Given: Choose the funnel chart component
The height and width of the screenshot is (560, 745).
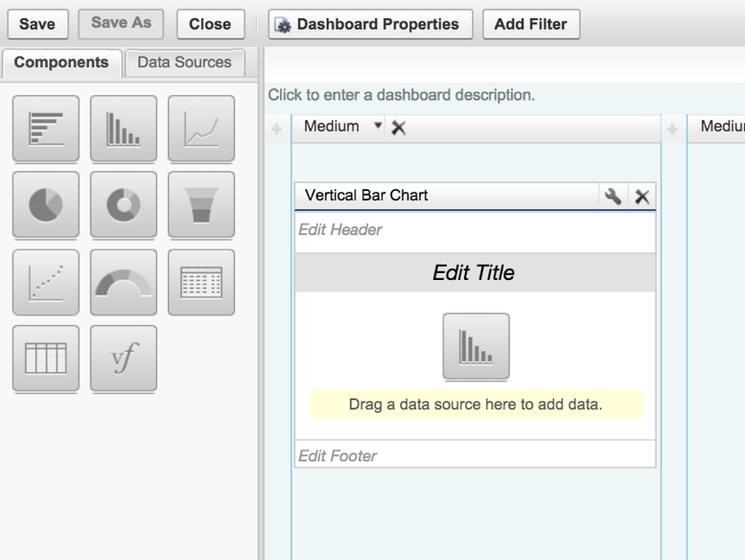Looking at the screenshot, I should tap(201, 204).
